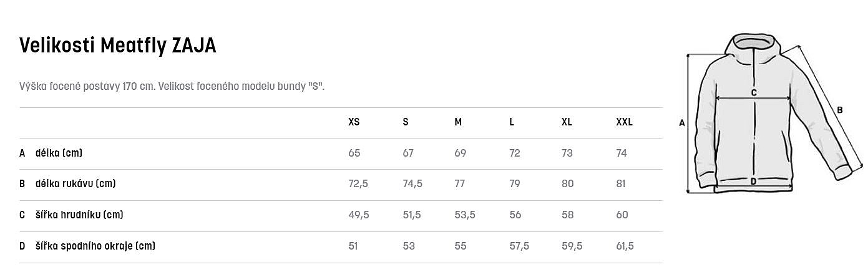
Task: Click label D on the hem diagram
Action: tap(753, 182)
